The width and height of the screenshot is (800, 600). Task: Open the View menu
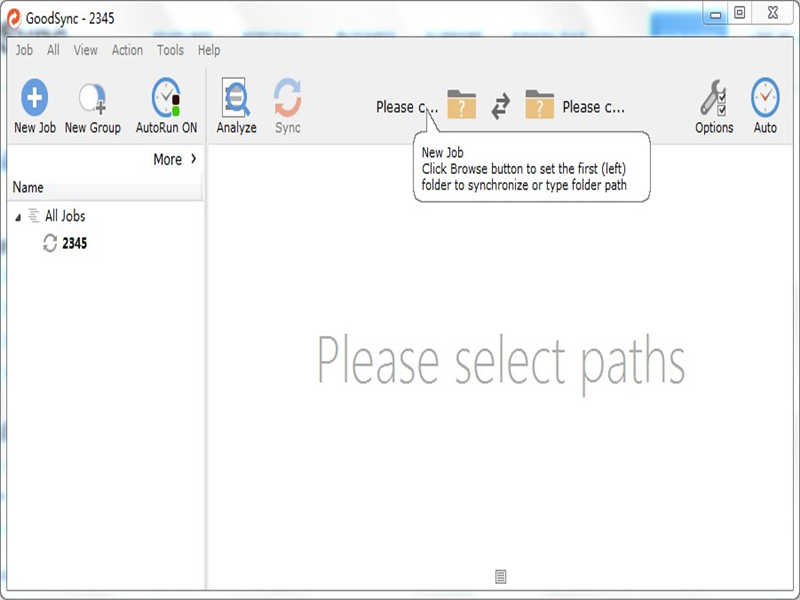(x=85, y=50)
